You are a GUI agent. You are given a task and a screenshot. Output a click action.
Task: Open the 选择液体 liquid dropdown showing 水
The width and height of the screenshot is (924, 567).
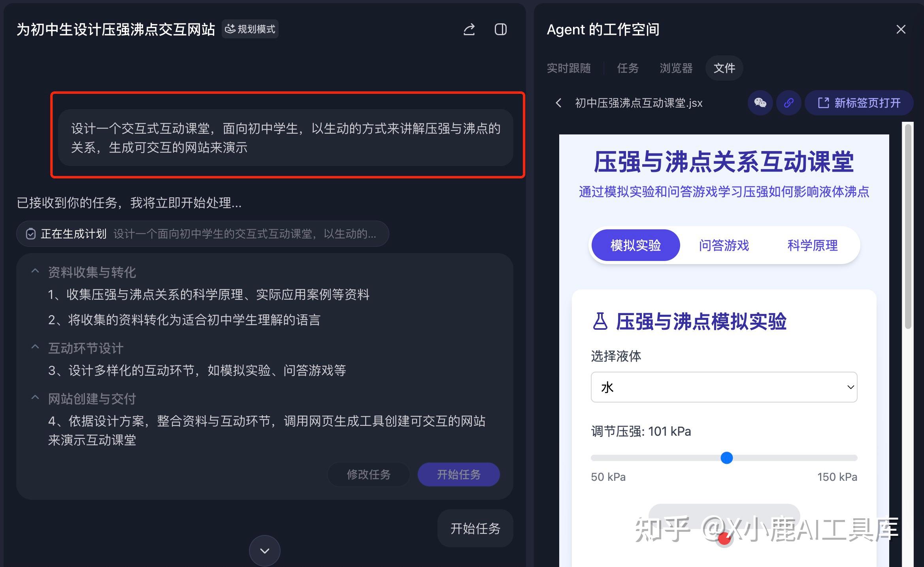(724, 387)
